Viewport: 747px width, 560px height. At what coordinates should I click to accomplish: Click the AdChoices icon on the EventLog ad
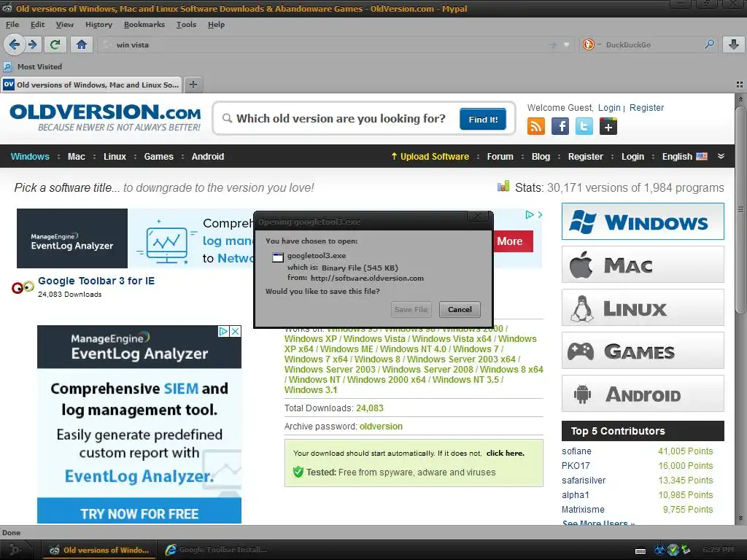pos(223,332)
